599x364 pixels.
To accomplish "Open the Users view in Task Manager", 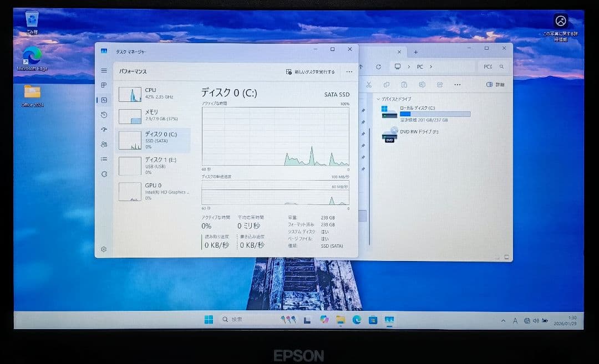I will [x=103, y=145].
